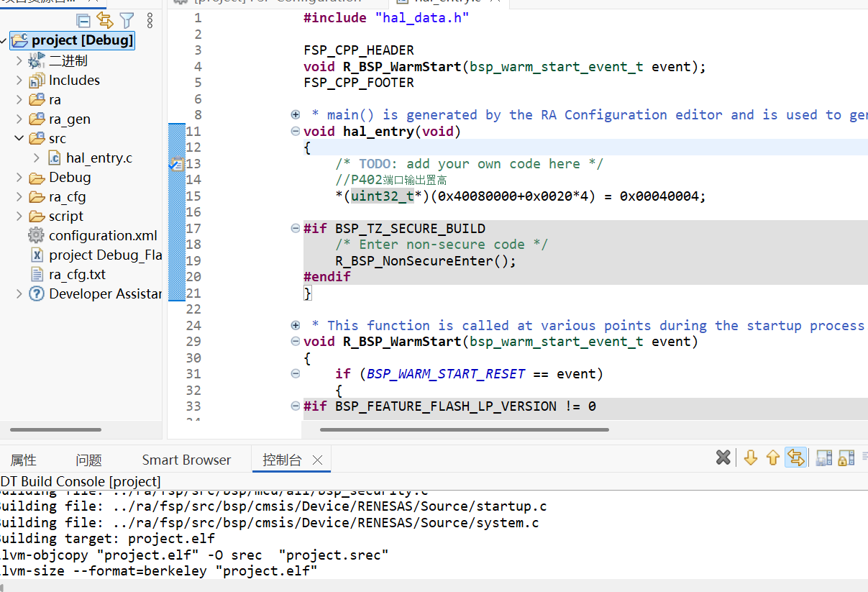Select the 控制台 console tab

pyautogui.click(x=282, y=460)
